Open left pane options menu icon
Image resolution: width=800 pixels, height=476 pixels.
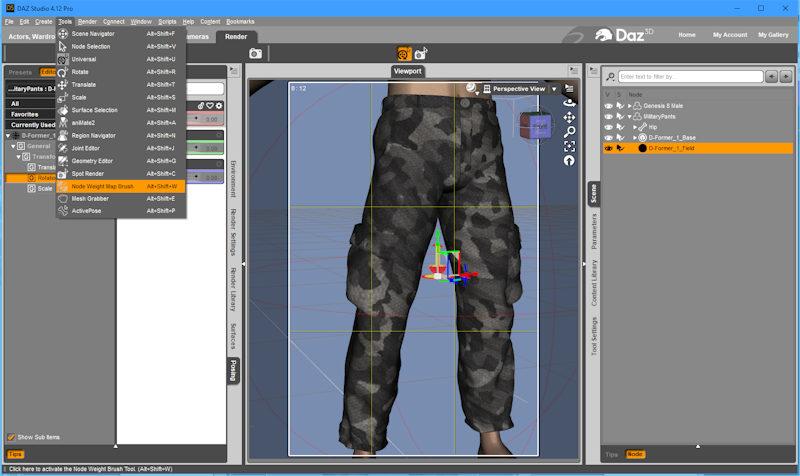point(234,71)
